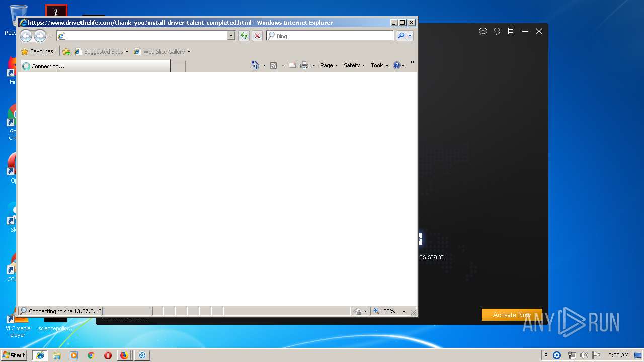644x362 pixels.
Task: Open Windows Explorer folder on the taskbar
Action: [57, 355]
